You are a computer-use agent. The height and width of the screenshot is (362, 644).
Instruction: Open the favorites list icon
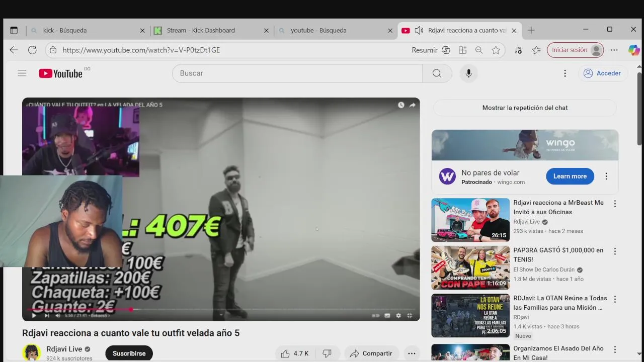(536, 50)
